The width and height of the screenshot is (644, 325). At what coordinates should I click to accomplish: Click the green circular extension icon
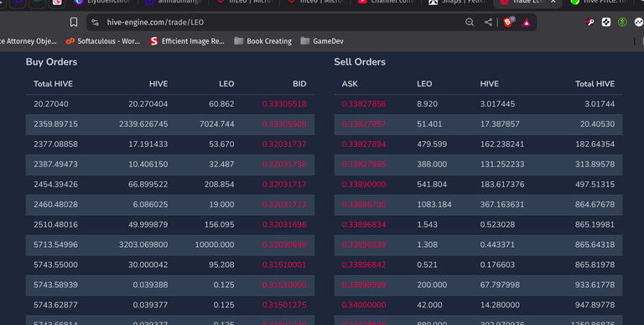pyautogui.click(x=622, y=22)
